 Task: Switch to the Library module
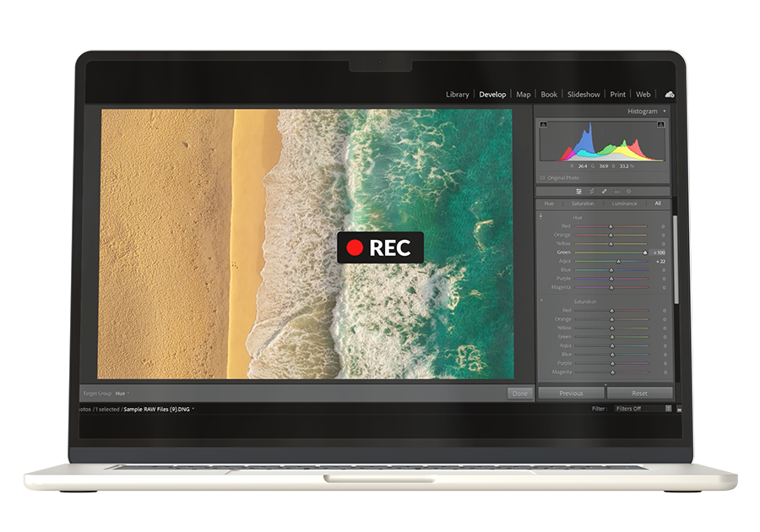click(457, 95)
